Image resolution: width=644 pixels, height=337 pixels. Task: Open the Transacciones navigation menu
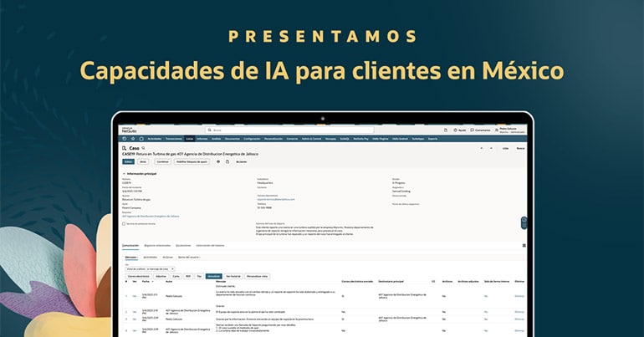174,139
